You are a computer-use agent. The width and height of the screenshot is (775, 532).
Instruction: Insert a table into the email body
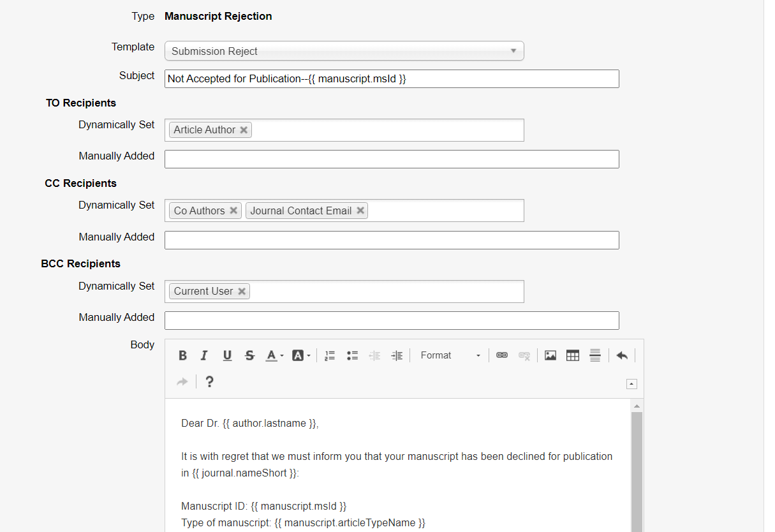[573, 356]
